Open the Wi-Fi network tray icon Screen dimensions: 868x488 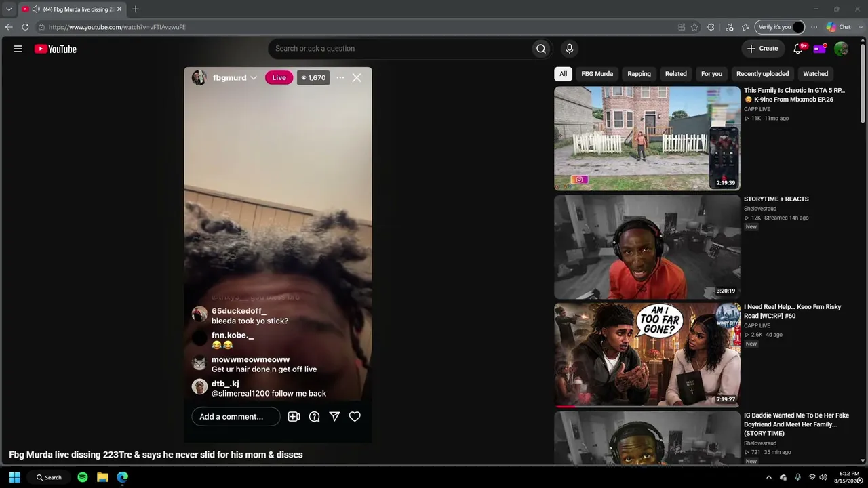[x=812, y=478]
